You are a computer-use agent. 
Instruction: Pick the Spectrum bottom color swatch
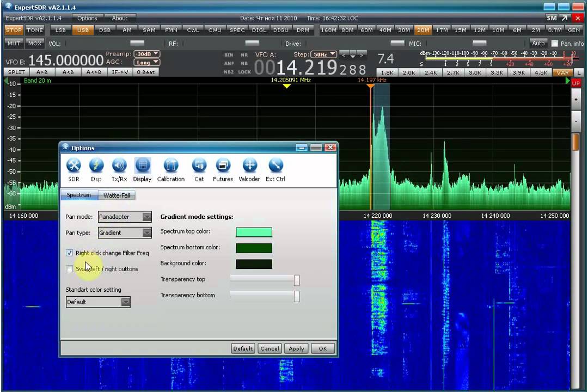(x=254, y=248)
